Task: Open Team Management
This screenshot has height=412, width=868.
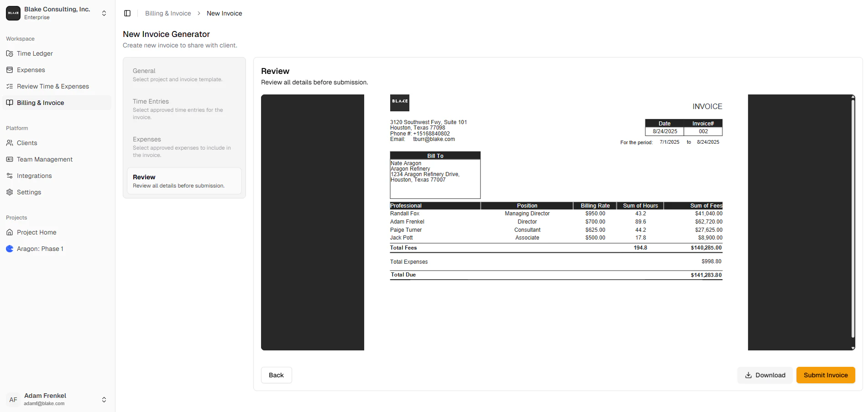Action: pos(44,159)
